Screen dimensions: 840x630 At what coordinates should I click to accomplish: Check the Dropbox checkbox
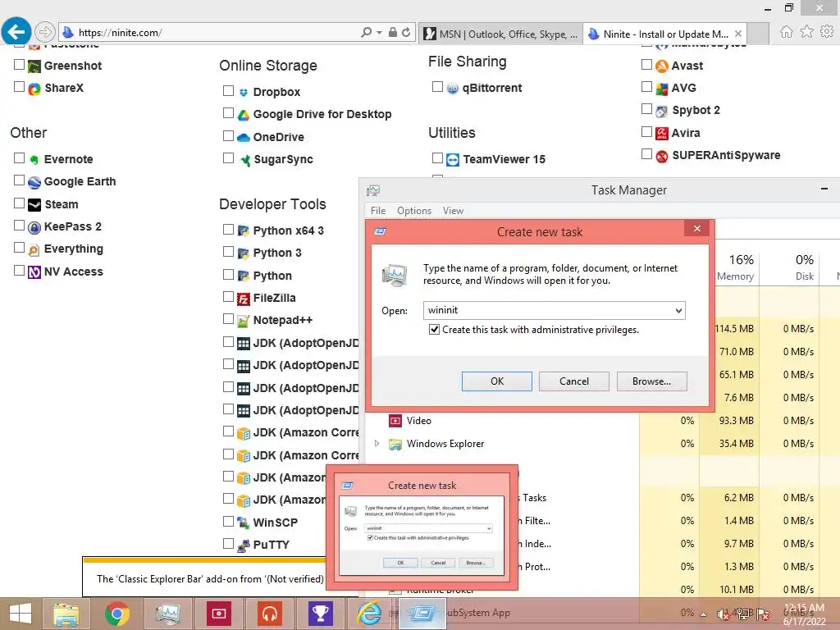228,90
